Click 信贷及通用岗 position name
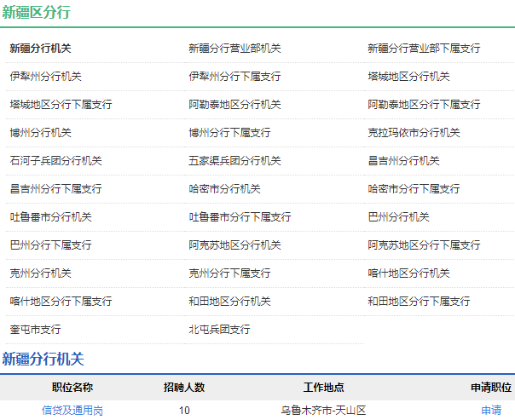Viewport: 515px width, 420px height. point(72,411)
